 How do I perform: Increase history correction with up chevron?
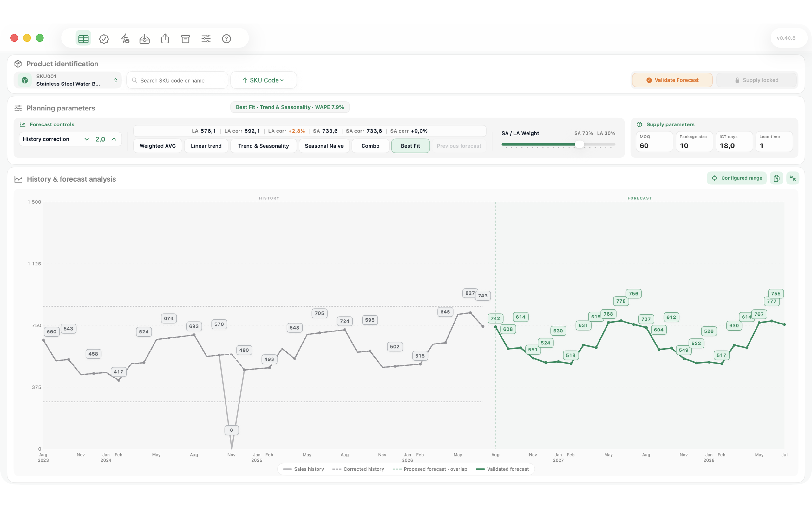(x=114, y=139)
